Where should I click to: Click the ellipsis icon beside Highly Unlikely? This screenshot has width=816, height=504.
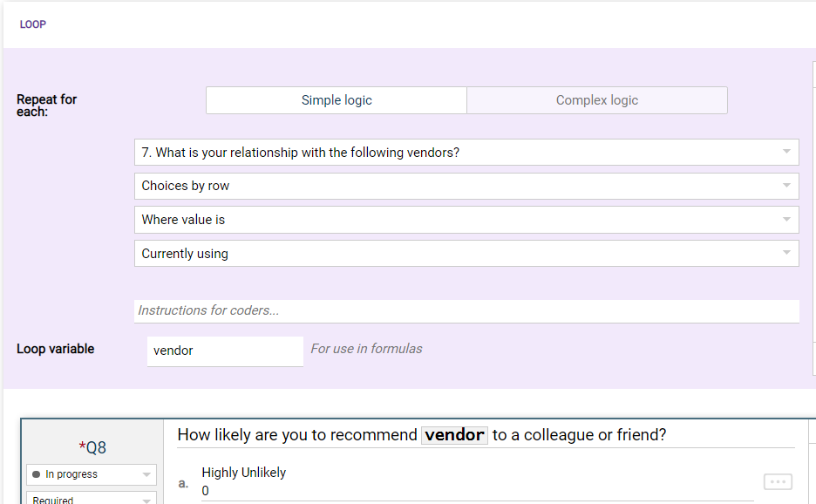point(778,482)
